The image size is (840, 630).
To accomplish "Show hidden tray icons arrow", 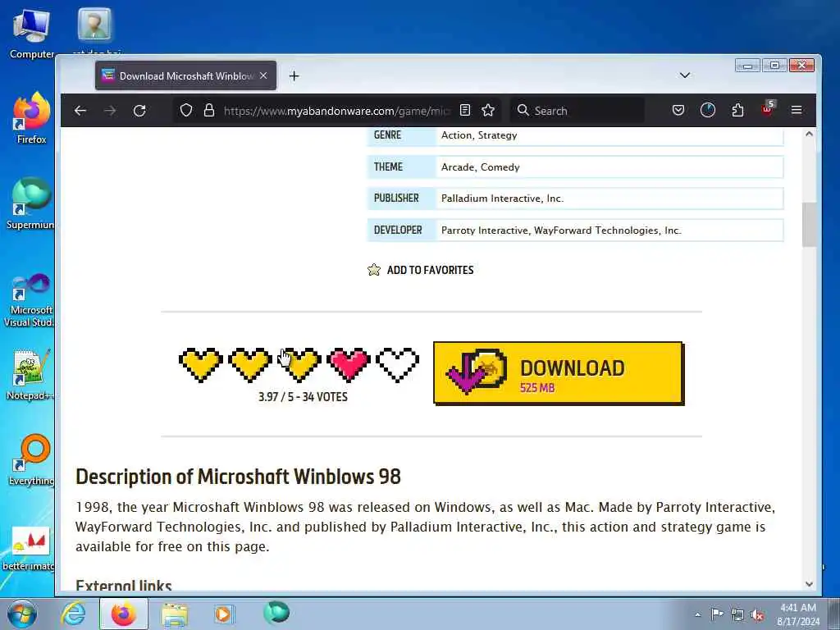I will [697, 614].
